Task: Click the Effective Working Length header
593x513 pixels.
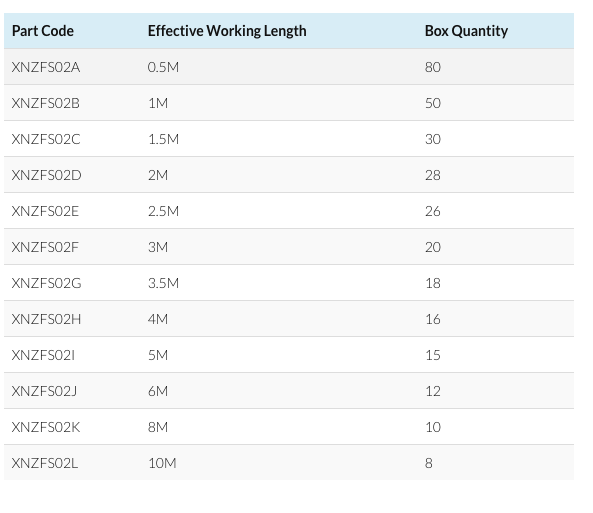Action: [x=227, y=31]
